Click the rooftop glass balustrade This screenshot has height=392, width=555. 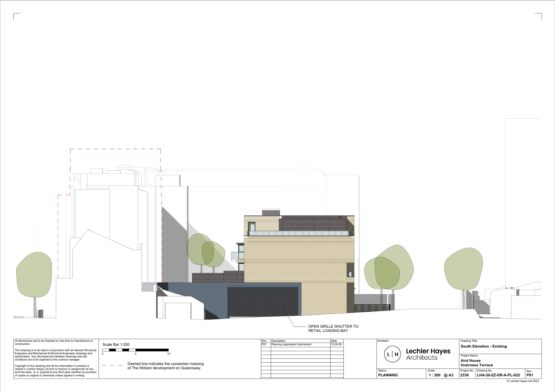click(x=299, y=233)
